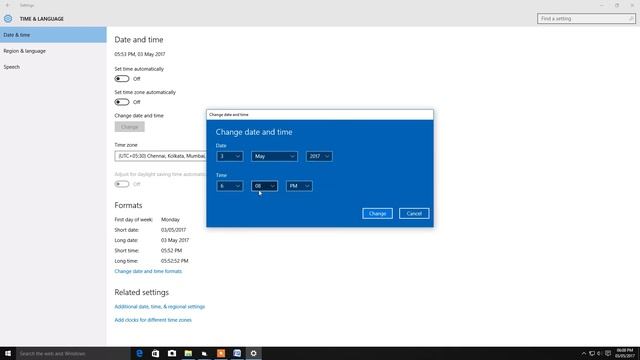Open the orange app on taskbar
The height and width of the screenshot is (360, 640).
click(221, 353)
